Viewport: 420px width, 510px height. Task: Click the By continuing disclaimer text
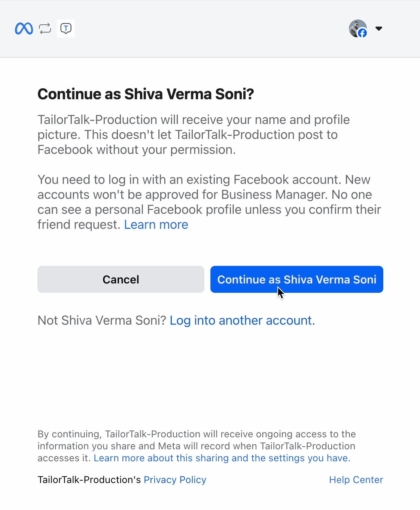click(197, 446)
